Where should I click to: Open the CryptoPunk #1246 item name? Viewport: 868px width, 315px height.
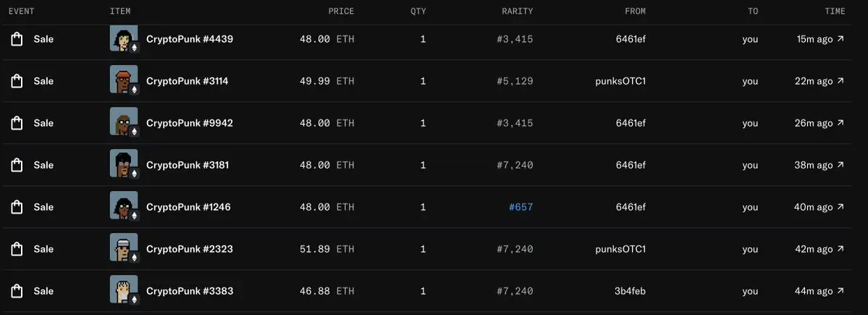point(188,207)
